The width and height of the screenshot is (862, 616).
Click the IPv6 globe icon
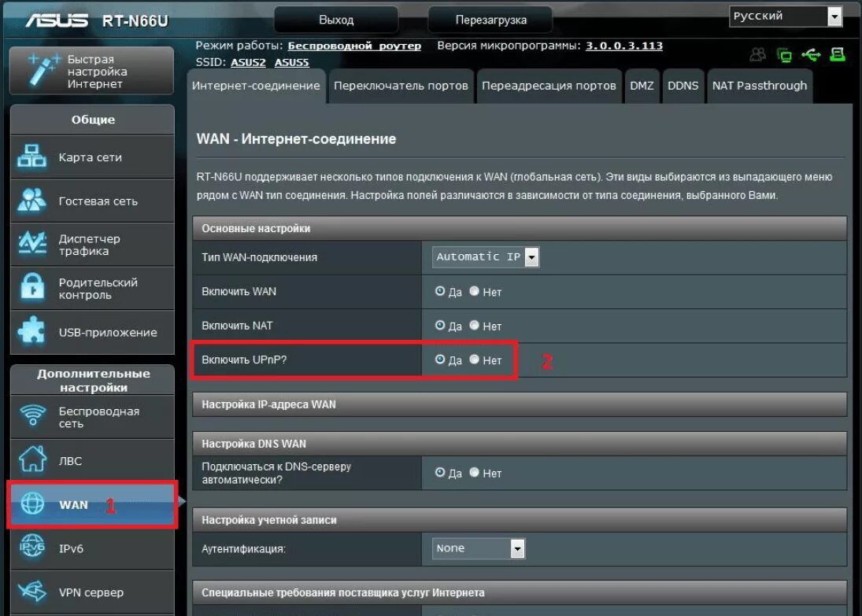(32, 548)
